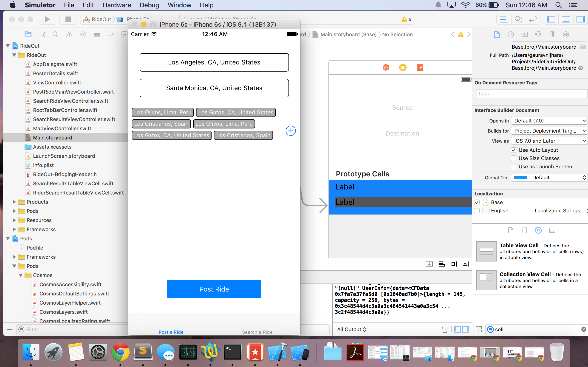Open the issue navigator warning triangle
588x367 pixels.
[x=69, y=34]
